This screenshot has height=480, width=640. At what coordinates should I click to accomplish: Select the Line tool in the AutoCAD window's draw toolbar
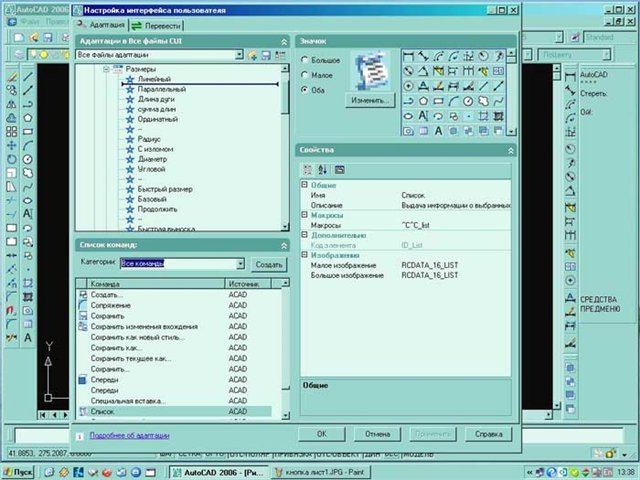[x=28, y=76]
